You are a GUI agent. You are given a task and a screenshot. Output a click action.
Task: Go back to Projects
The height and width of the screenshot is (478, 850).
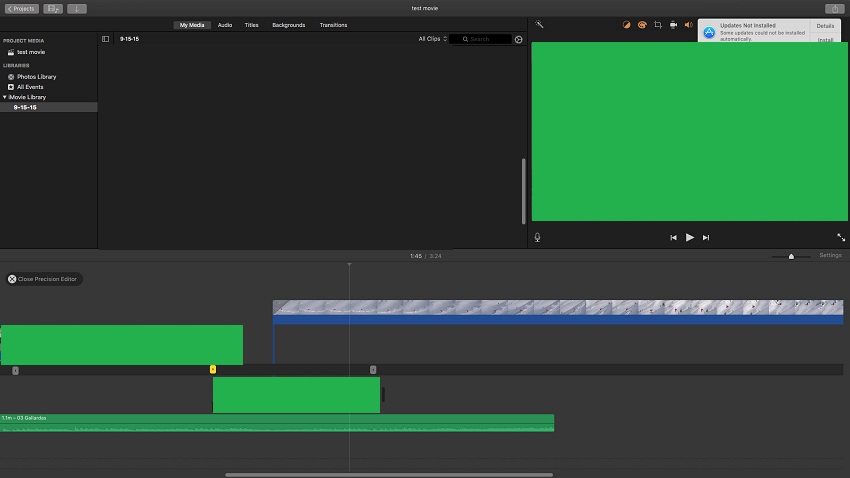point(22,9)
